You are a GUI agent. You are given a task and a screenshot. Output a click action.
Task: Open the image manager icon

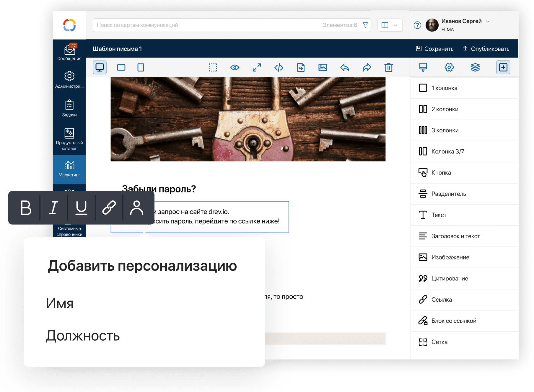tap(323, 68)
